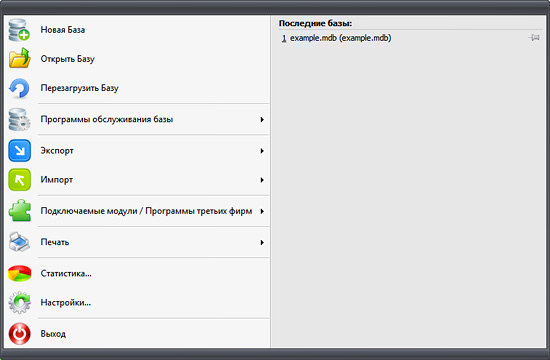Select Перезагрузить Базу text entry
Image resolution: width=550 pixels, height=360 pixels.
pyautogui.click(x=80, y=88)
